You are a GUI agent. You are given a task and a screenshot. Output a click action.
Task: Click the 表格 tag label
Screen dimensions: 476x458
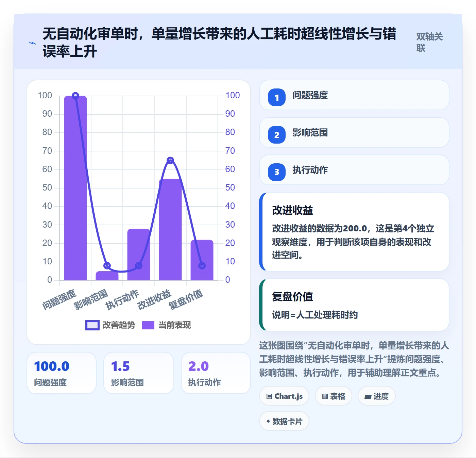click(338, 396)
